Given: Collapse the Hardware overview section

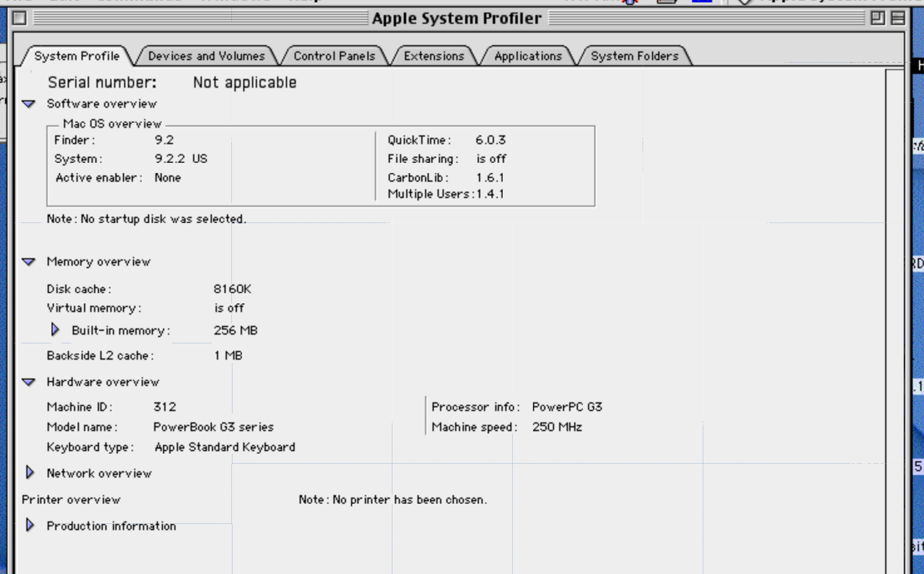Looking at the screenshot, I should pos(29,382).
